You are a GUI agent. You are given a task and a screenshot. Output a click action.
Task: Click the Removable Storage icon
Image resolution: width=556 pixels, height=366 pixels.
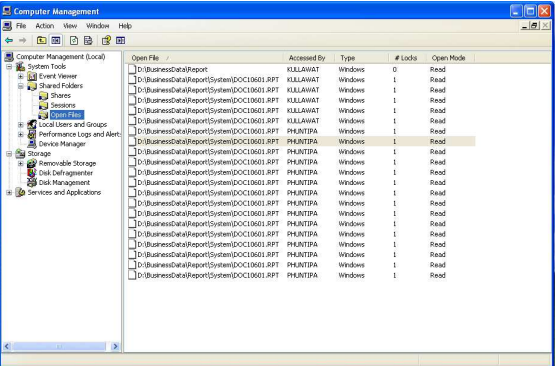(32, 163)
